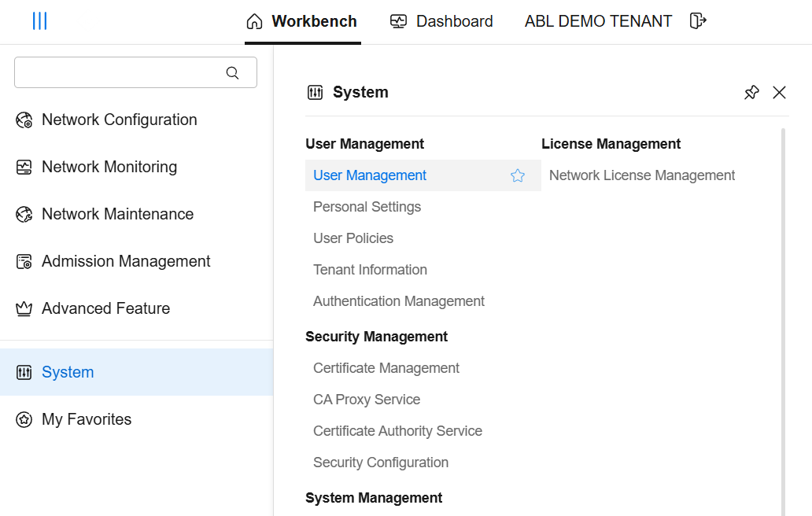Image resolution: width=812 pixels, height=516 pixels.
Task: Pin the System panel
Action: pos(751,93)
